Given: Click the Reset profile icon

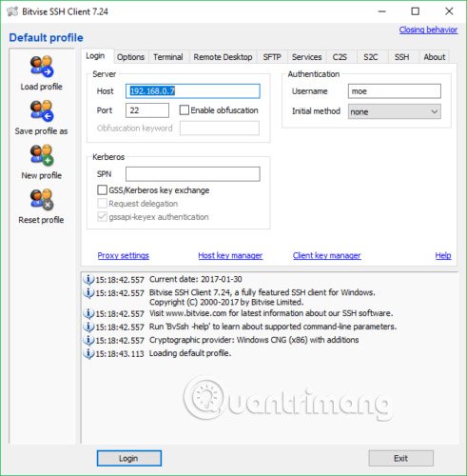Looking at the screenshot, I should tap(42, 200).
